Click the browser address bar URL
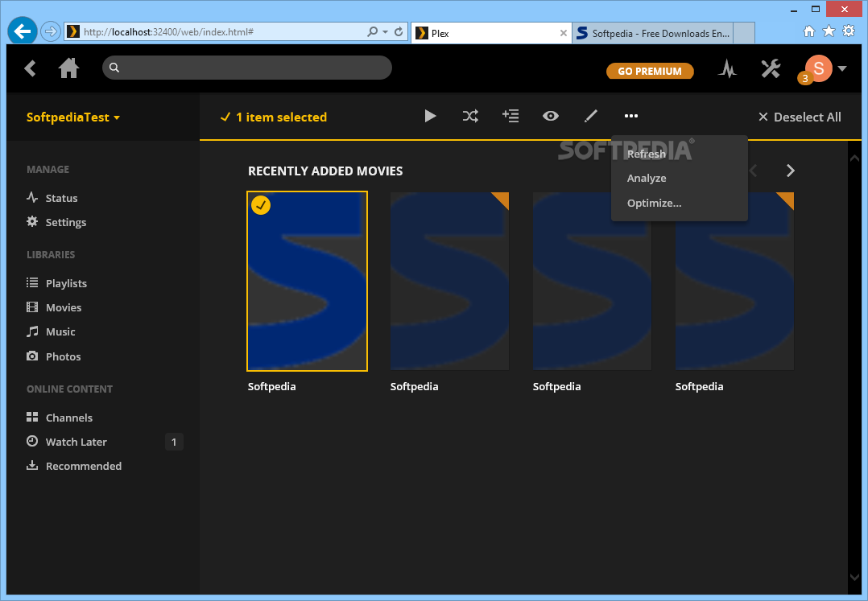 (168, 32)
